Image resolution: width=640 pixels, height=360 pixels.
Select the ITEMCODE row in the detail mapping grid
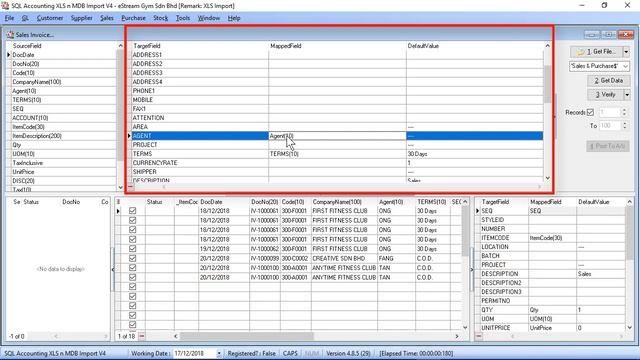[552, 238]
